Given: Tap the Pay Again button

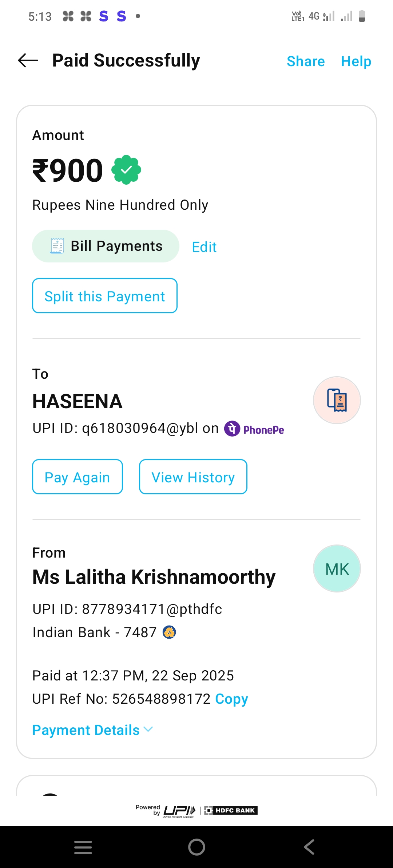Looking at the screenshot, I should point(78,477).
